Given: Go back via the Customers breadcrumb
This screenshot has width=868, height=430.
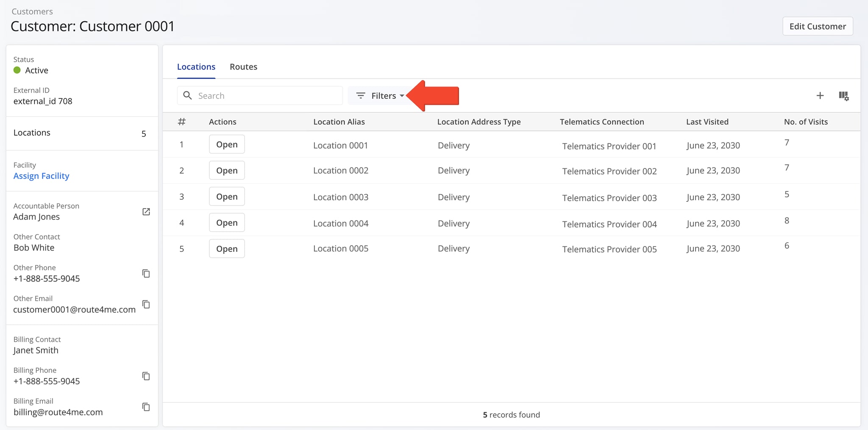Looking at the screenshot, I should [x=32, y=11].
